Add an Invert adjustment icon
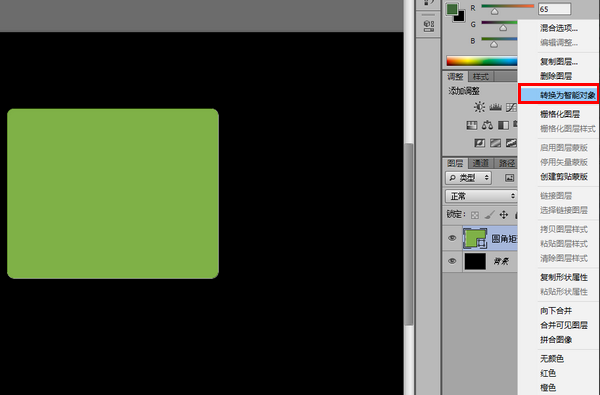 tap(479, 143)
